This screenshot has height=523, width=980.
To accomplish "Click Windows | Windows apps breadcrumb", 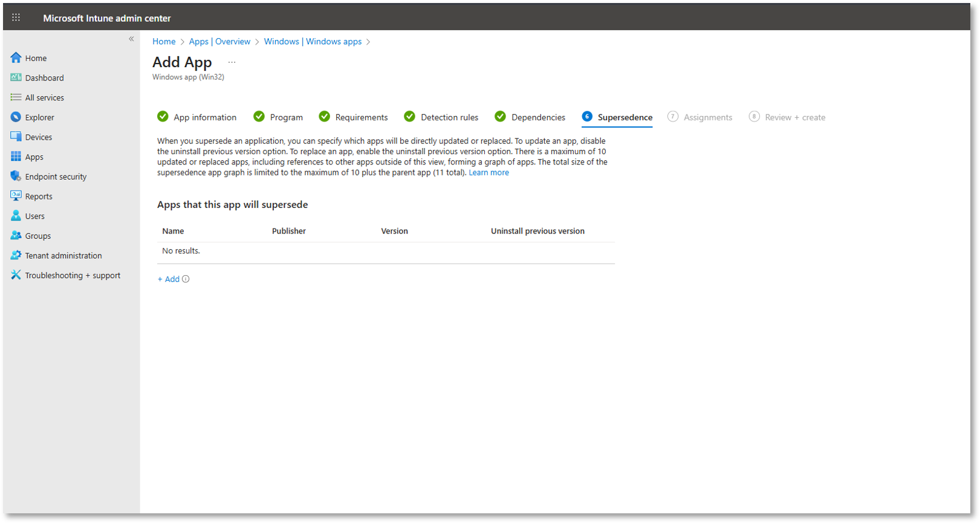I will click(313, 41).
